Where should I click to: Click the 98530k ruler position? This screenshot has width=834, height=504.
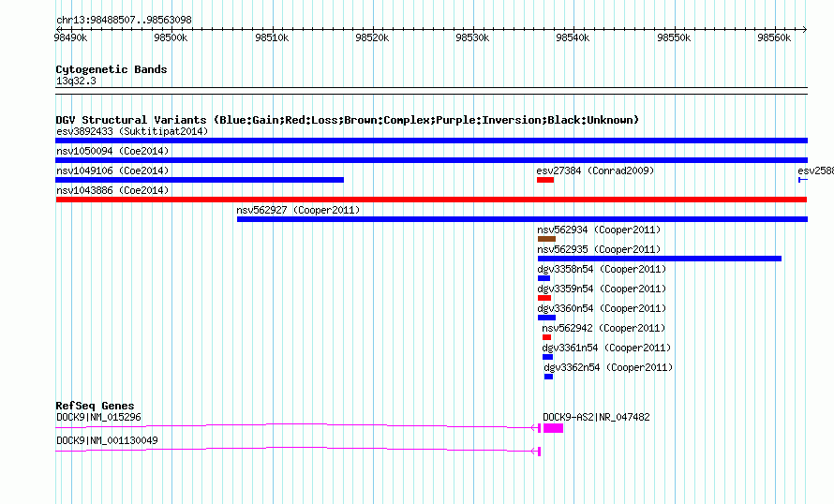tap(472, 37)
